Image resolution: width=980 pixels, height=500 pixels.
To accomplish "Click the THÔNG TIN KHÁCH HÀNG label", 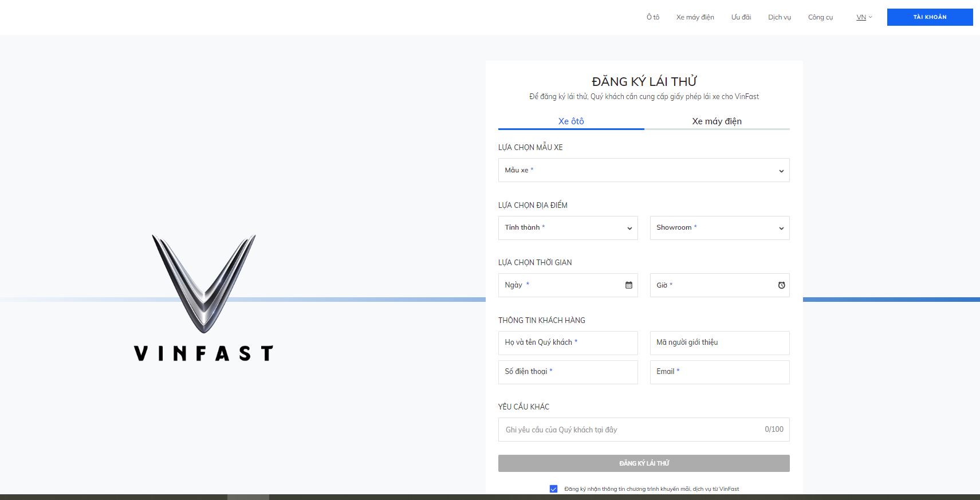I will click(x=542, y=320).
